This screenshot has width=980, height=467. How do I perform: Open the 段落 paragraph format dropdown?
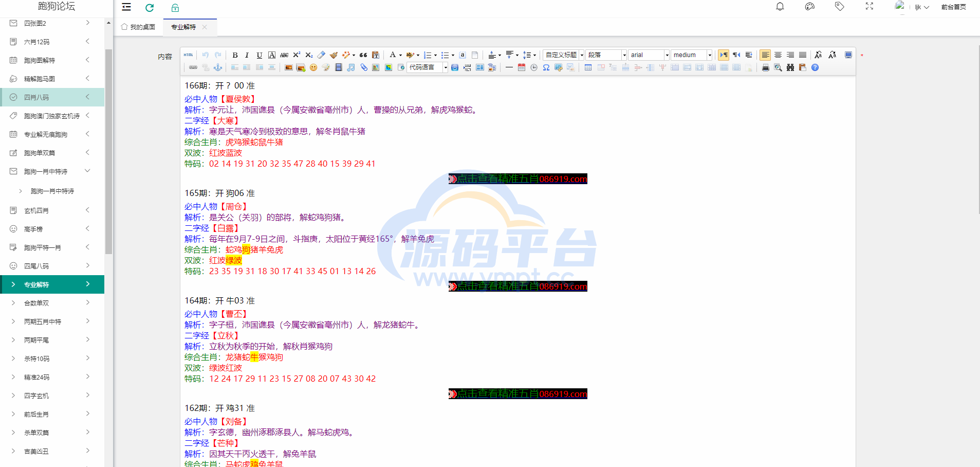pyautogui.click(x=607, y=55)
